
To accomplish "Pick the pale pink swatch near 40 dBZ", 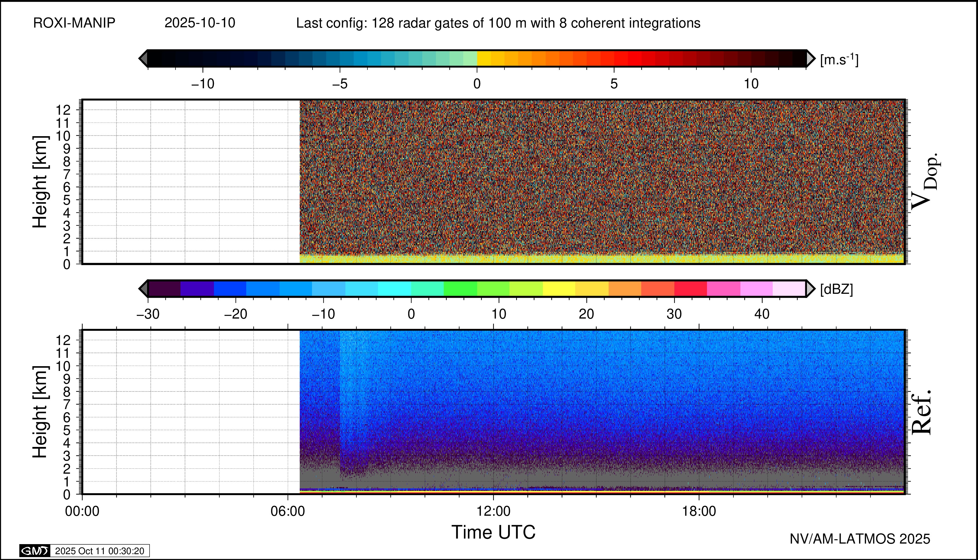I will [x=789, y=288].
